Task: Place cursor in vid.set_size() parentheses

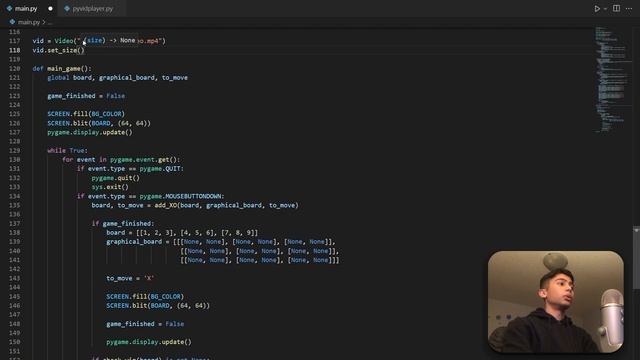Action: click(x=80, y=50)
